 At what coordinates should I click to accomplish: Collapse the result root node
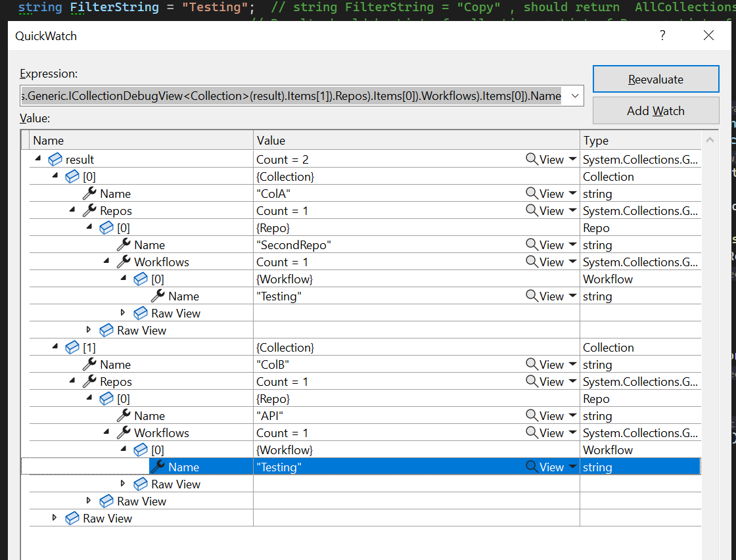38,158
